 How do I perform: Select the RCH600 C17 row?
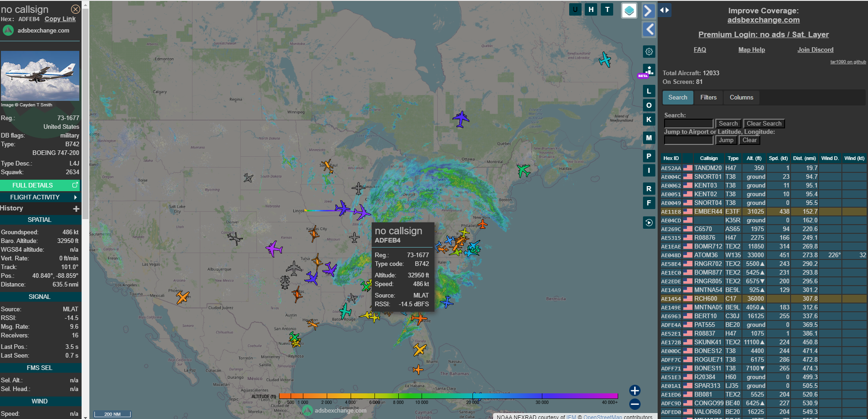click(x=764, y=298)
